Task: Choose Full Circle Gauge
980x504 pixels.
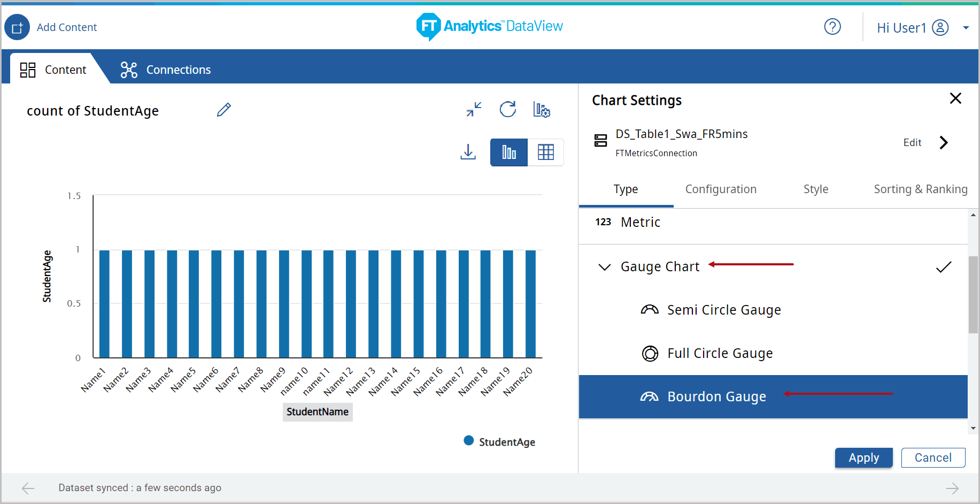Action: (773, 354)
